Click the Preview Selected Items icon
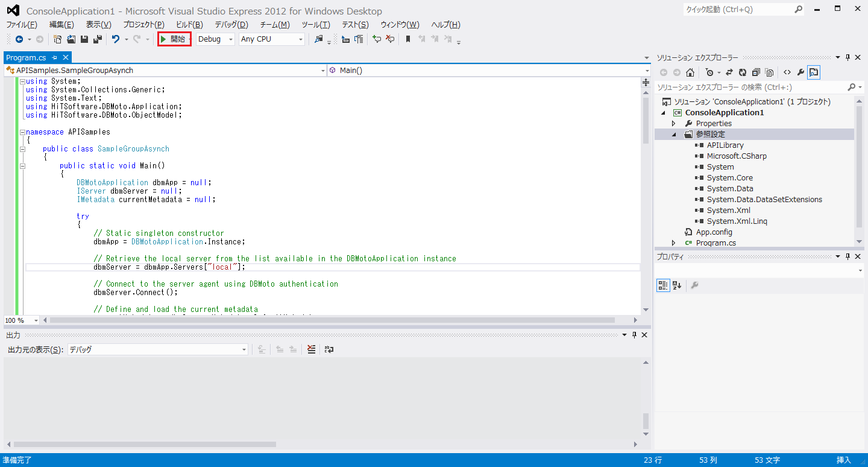 [x=814, y=72]
